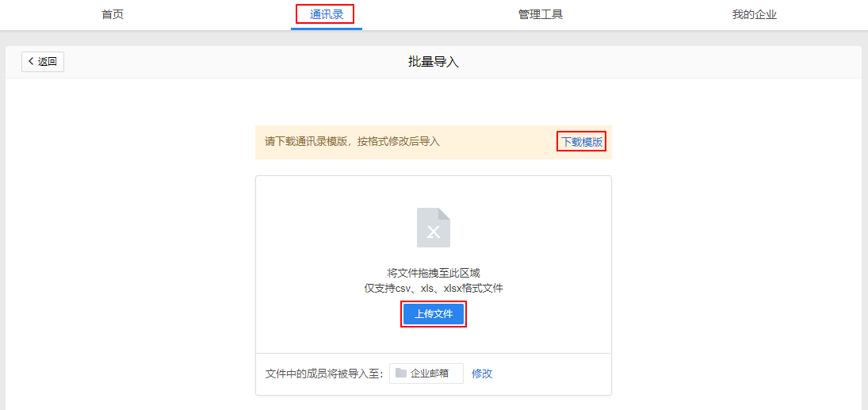Click the 下载模版 link
Image resolution: width=868 pixels, height=410 pixels.
[x=582, y=142]
